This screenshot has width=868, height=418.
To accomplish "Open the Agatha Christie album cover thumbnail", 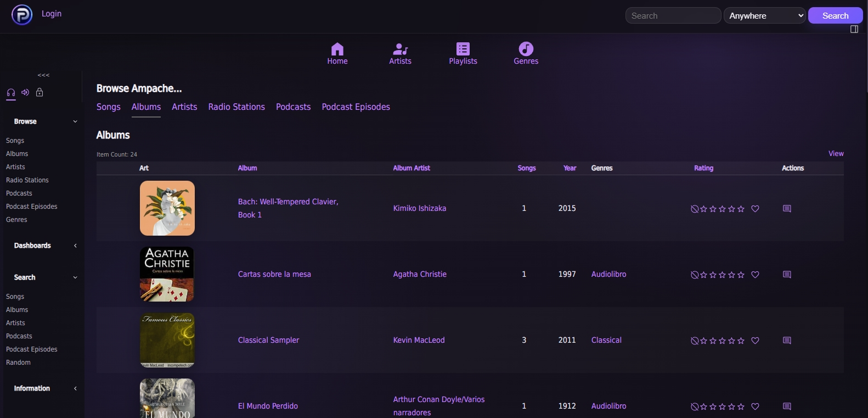I will [x=167, y=274].
